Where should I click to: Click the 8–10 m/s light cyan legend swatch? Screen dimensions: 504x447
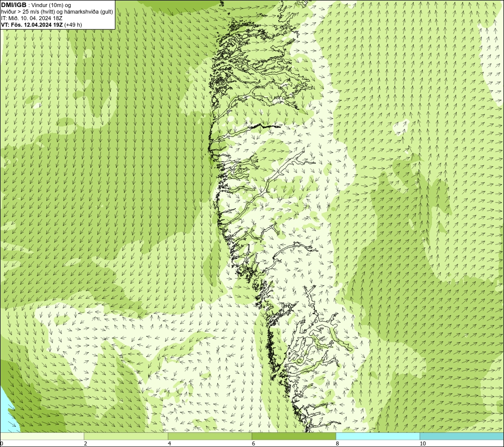(377, 436)
